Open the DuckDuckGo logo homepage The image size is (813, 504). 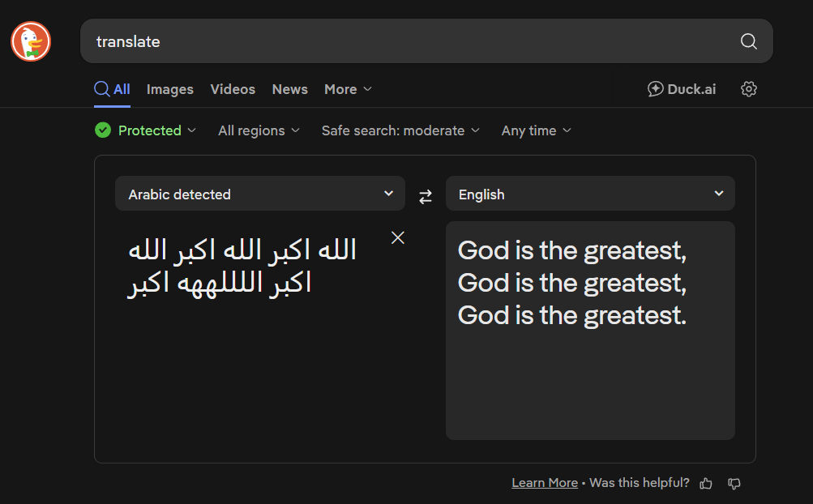pos(31,41)
